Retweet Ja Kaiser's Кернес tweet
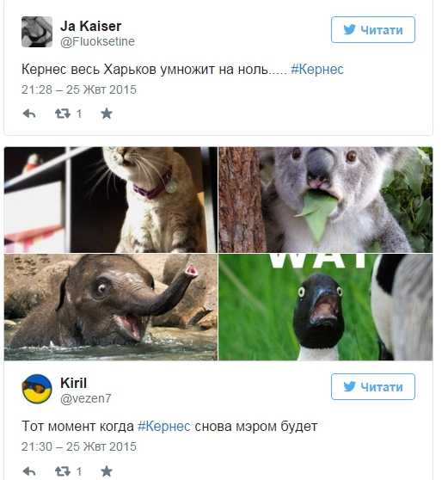Screen dimensions: 448x480 (63, 114)
